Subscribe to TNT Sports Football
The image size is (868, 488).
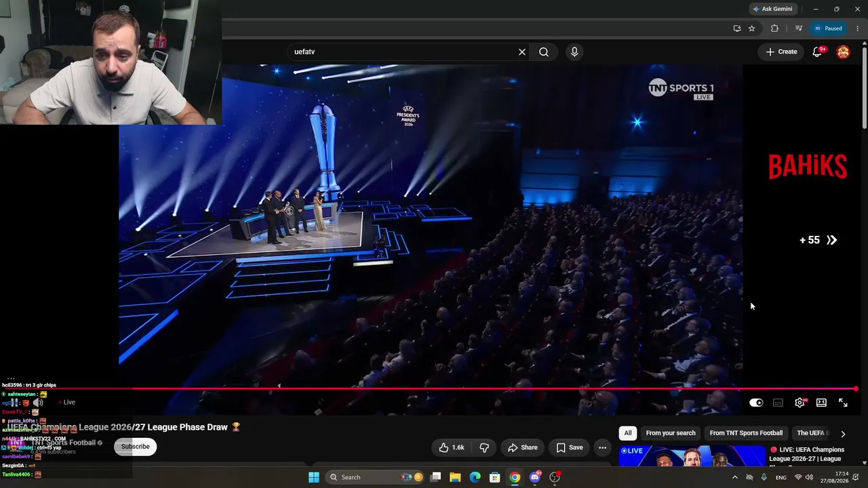click(x=135, y=447)
